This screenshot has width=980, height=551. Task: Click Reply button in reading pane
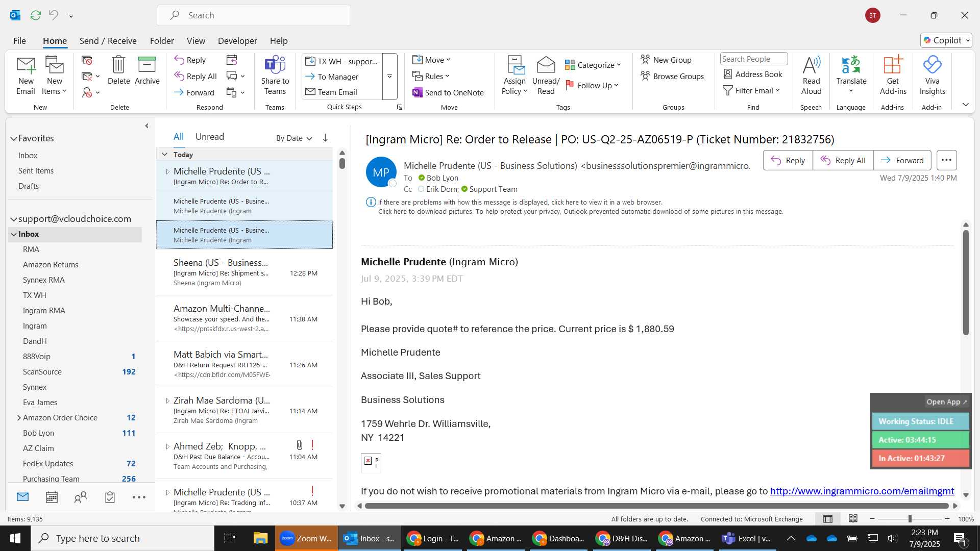[788, 160]
